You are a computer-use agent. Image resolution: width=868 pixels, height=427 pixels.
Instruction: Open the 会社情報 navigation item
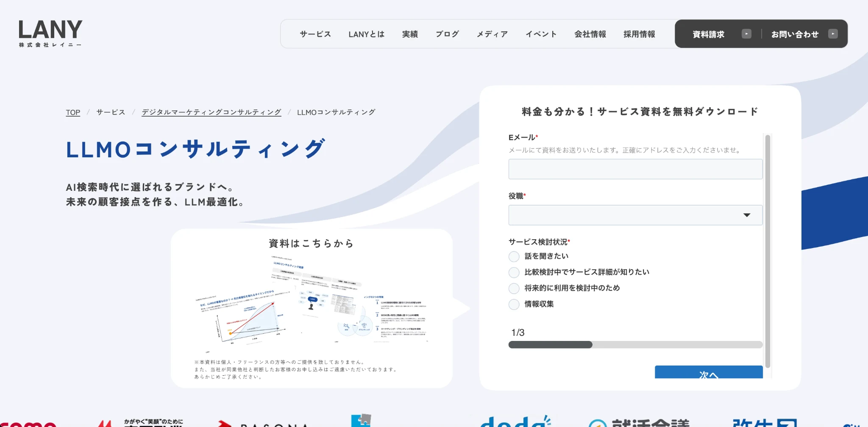coord(590,34)
